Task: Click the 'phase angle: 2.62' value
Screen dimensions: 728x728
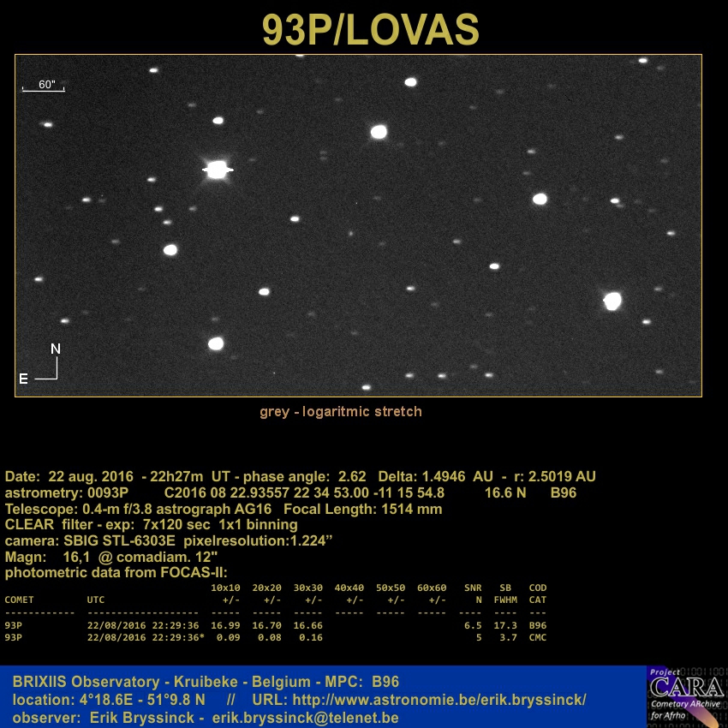Action: (305, 477)
